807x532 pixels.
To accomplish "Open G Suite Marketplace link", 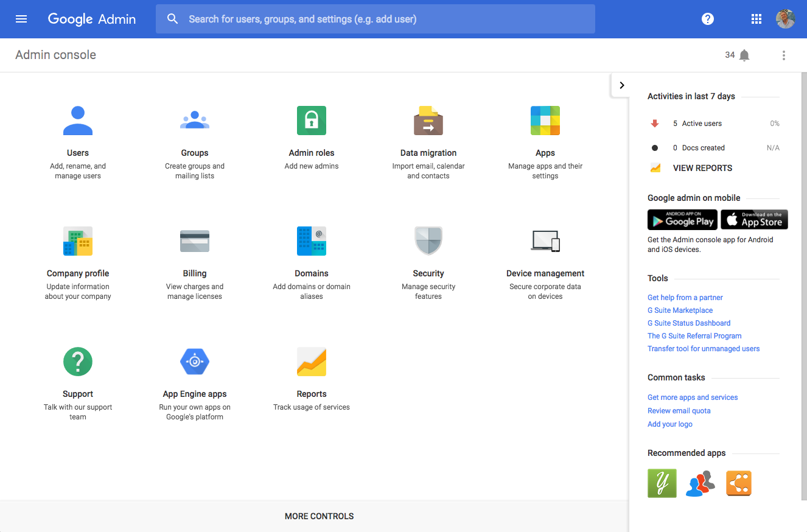I will pos(680,310).
